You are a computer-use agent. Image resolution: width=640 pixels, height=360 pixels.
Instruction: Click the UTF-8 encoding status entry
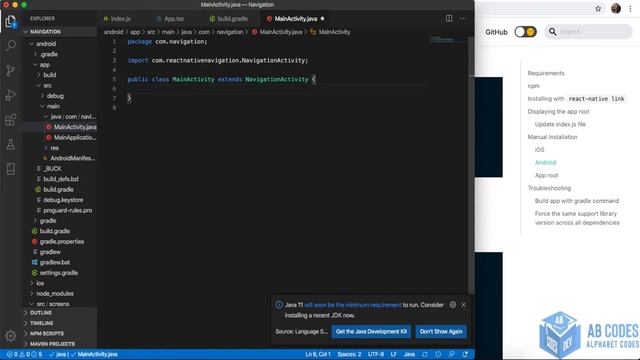376,354
